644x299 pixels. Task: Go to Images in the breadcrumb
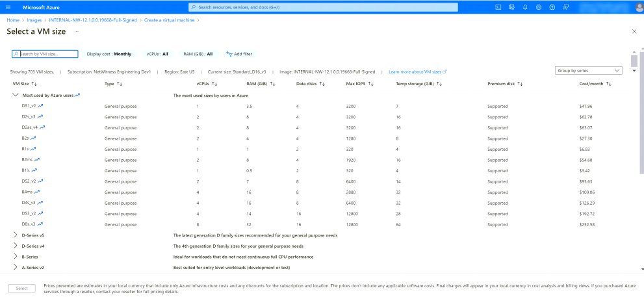(34, 19)
